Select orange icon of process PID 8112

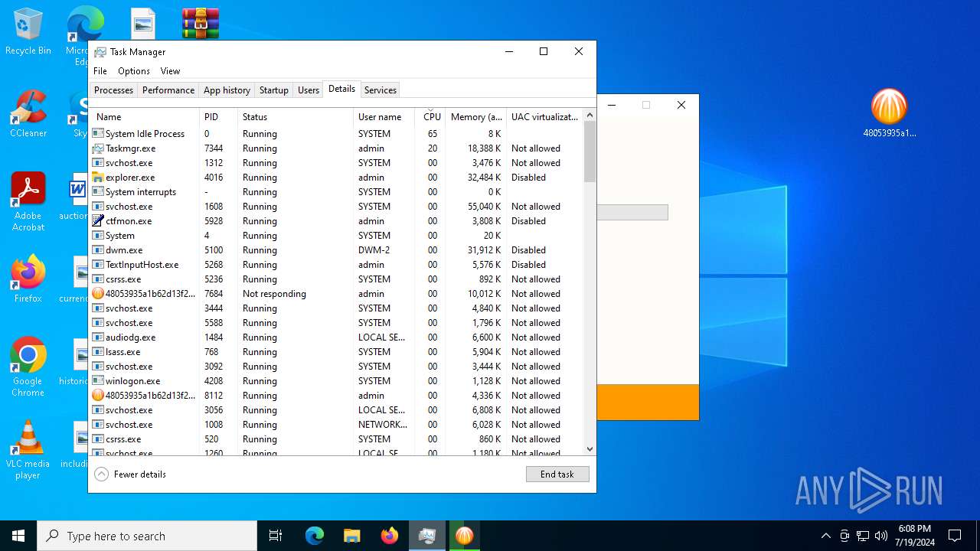pyautogui.click(x=98, y=396)
